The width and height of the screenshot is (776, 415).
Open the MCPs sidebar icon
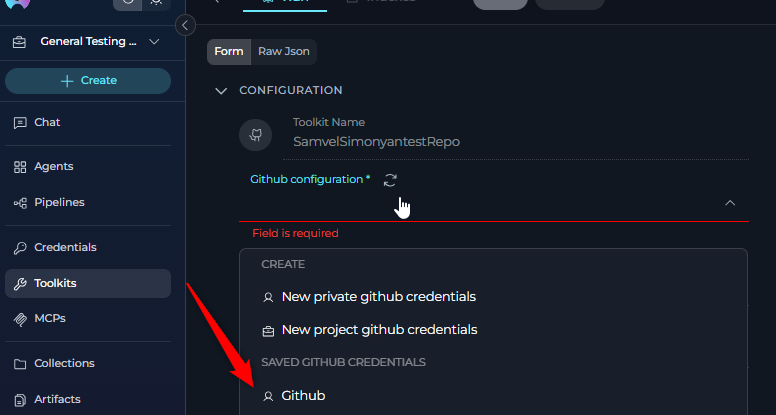point(20,319)
